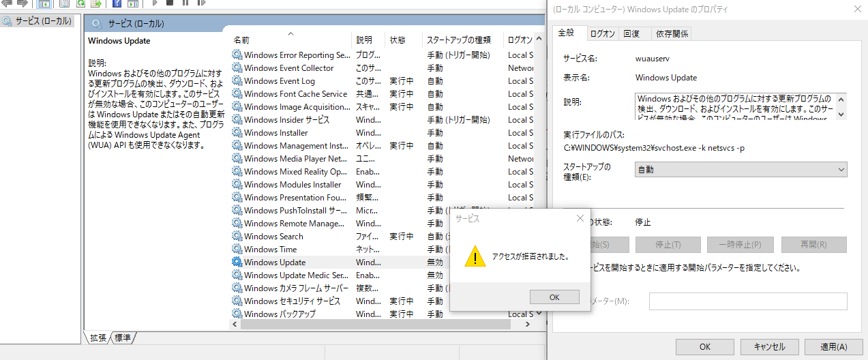868x360 pixels.
Task: Click the description box scroll-up arrow in properties
Action: (841, 99)
